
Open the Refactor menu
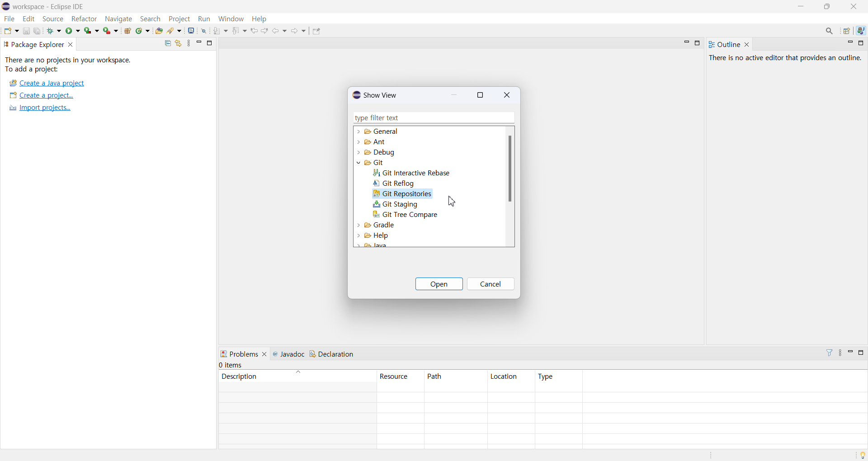pos(84,19)
